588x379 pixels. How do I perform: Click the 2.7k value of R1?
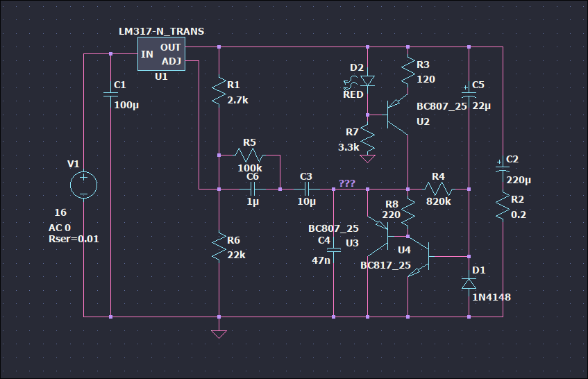237,100
